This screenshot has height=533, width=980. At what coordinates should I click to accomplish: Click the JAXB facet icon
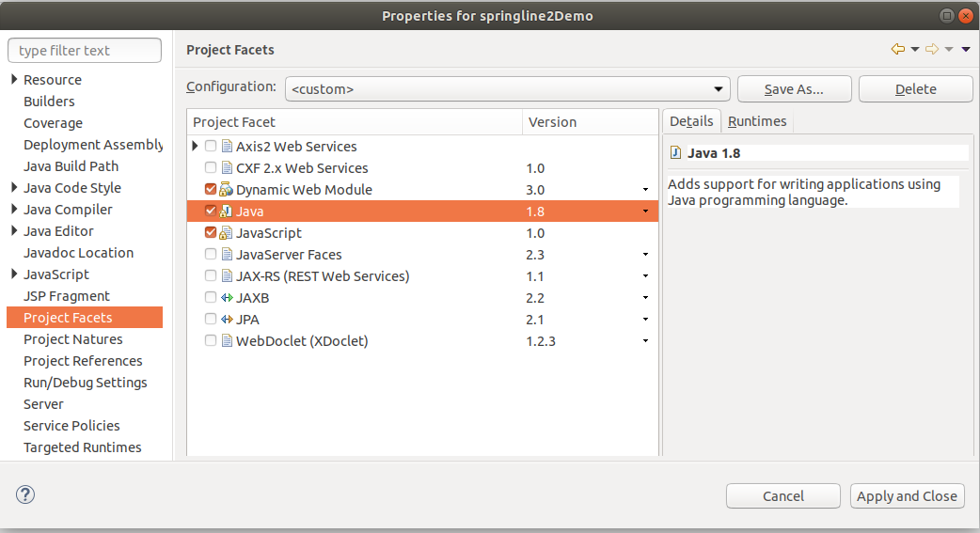click(227, 298)
